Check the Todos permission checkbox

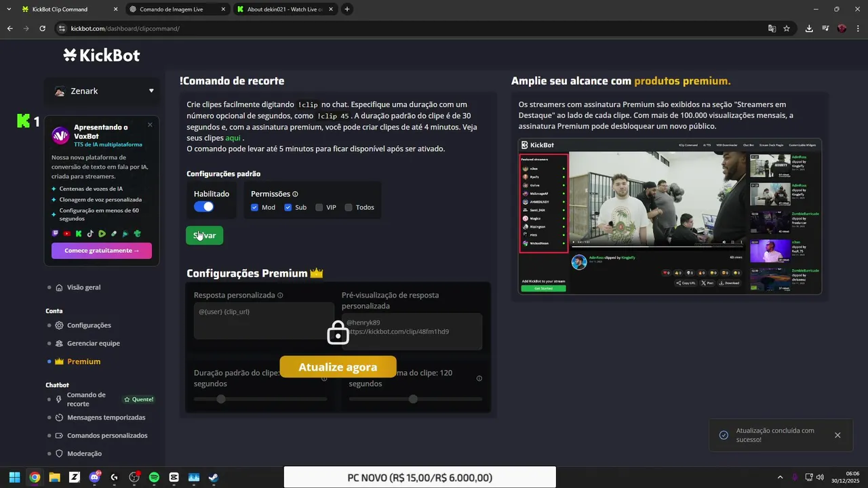pyautogui.click(x=349, y=207)
